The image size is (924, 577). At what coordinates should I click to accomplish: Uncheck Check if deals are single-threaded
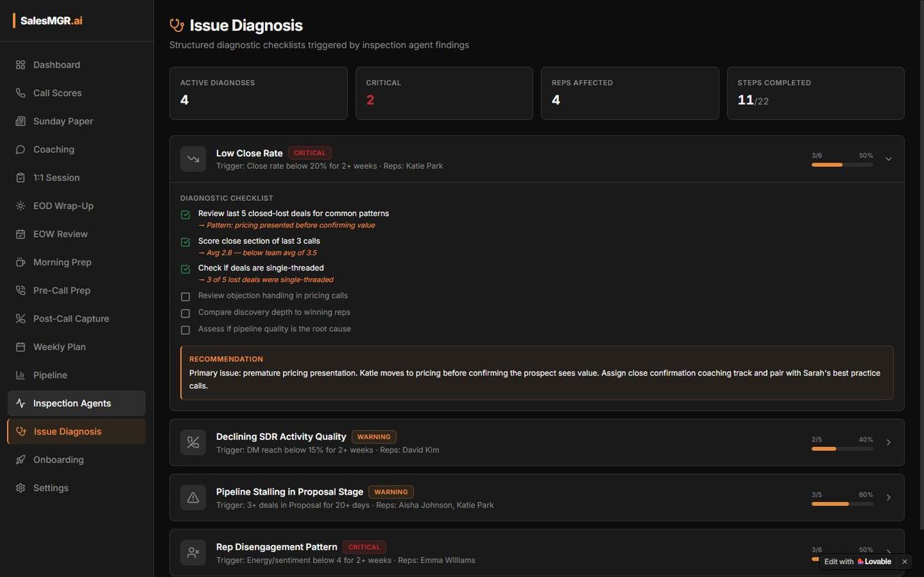click(185, 269)
